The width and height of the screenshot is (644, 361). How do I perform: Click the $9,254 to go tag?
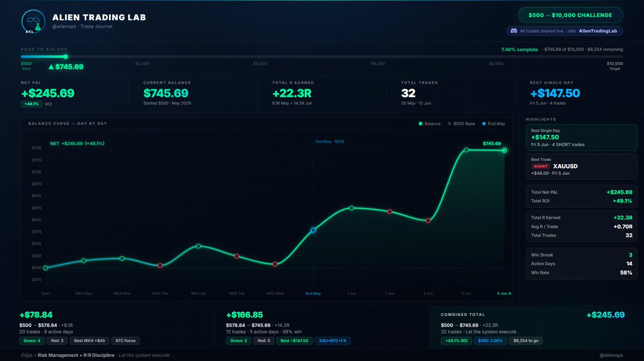pyautogui.click(x=526, y=341)
